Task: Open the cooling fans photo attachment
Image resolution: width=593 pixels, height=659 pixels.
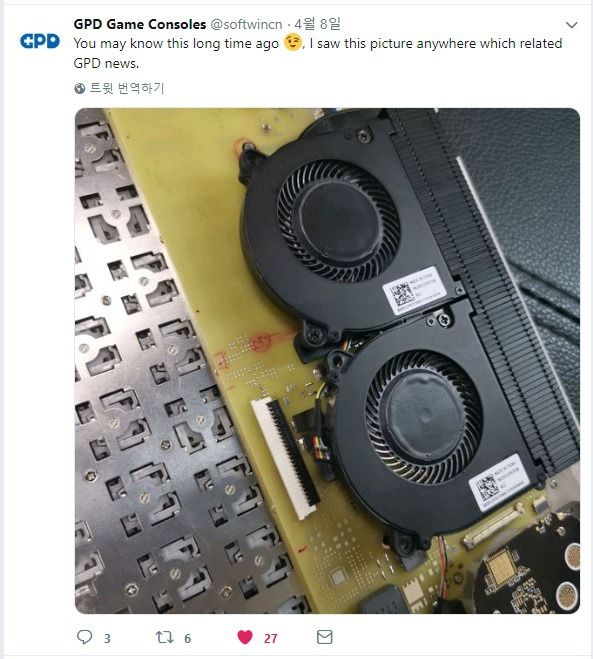Action: [327, 361]
